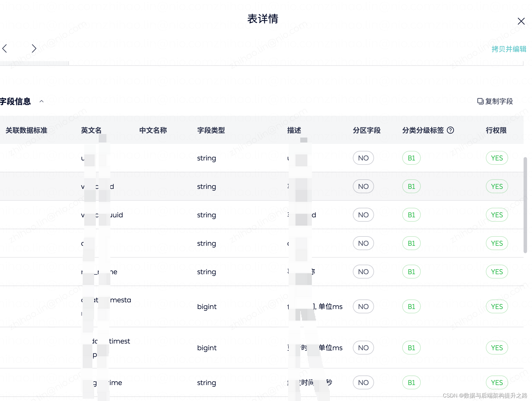Go to next table with right chevron

34,48
